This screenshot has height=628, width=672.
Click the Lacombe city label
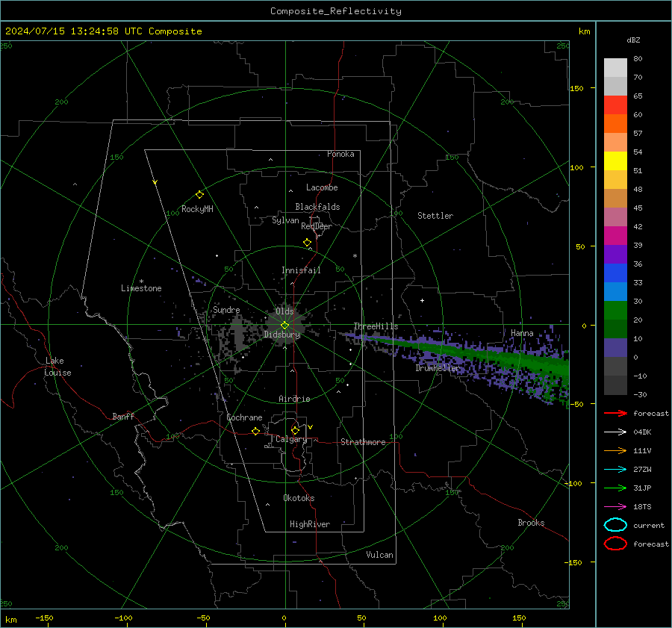322,187
